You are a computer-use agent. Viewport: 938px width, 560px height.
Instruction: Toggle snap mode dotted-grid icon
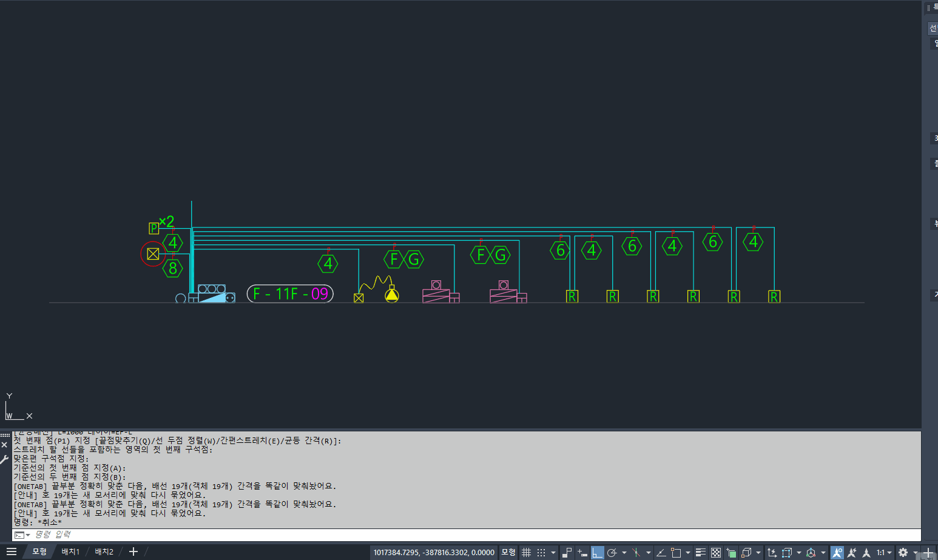(x=541, y=552)
